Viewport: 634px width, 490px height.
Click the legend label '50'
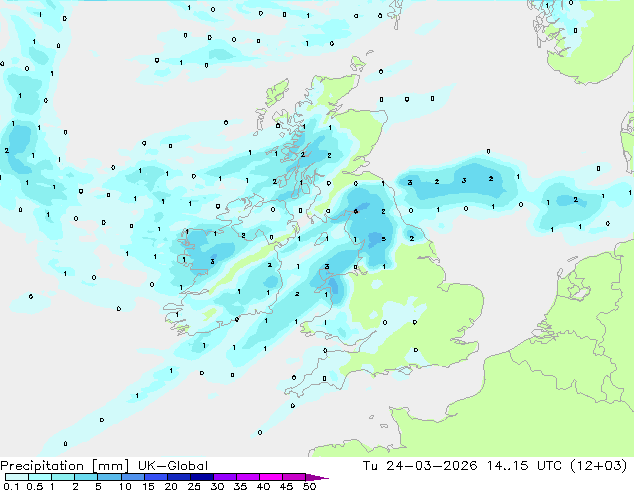pos(309,486)
